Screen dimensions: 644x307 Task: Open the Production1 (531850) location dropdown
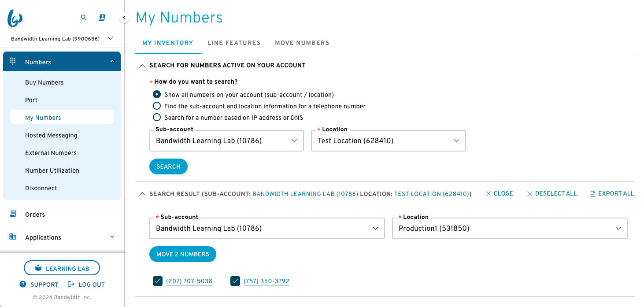click(510, 229)
